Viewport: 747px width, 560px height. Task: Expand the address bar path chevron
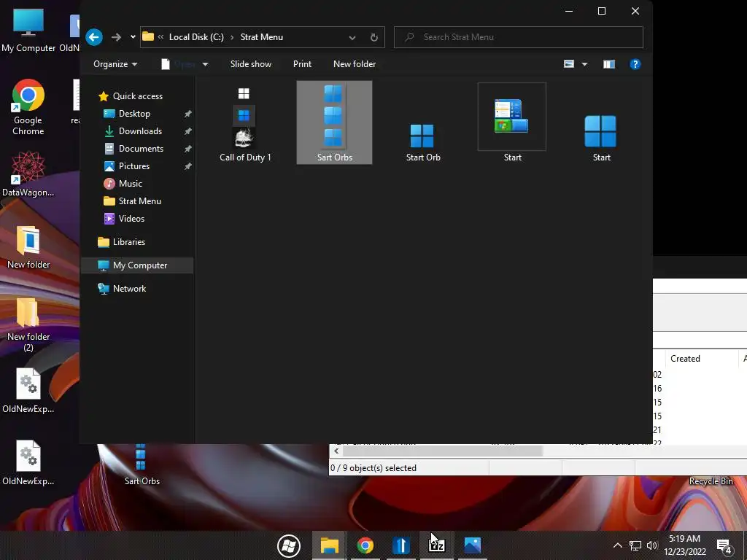coord(160,37)
